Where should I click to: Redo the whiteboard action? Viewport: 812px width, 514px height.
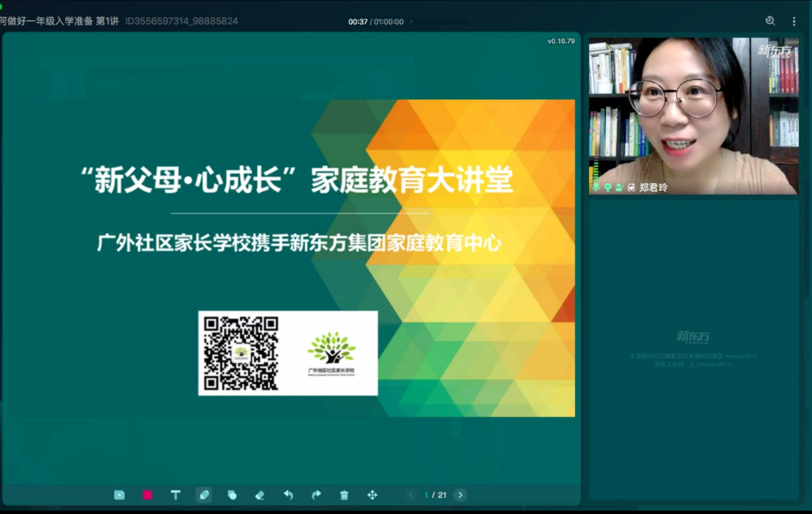pos(316,495)
